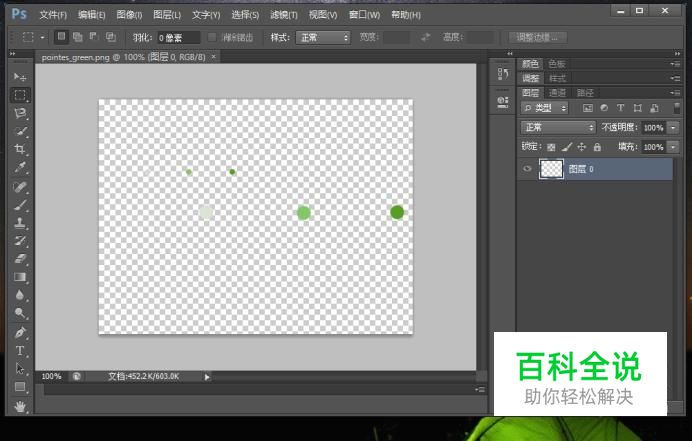
Task: Select the Healing Brush tool
Action: click(20, 187)
